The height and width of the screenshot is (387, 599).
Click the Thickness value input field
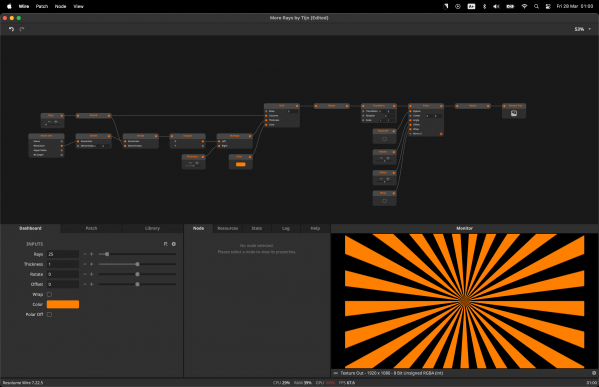pyautogui.click(x=63, y=264)
